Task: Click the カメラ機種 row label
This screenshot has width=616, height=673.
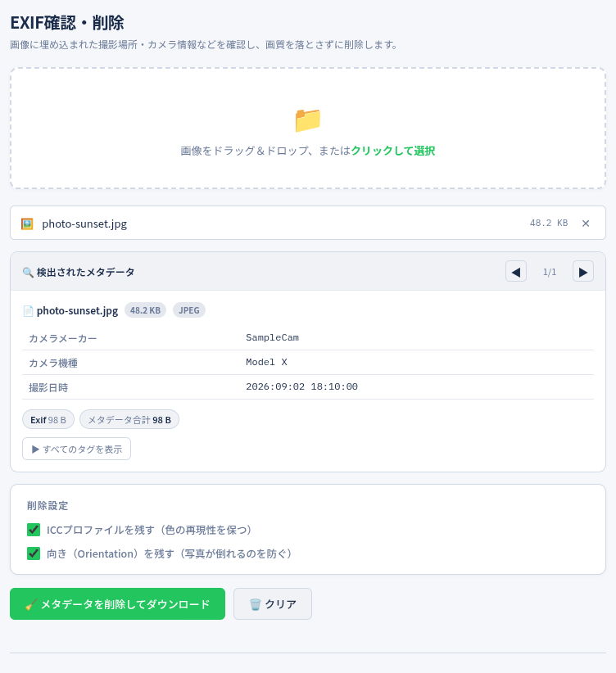Action: (x=53, y=364)
